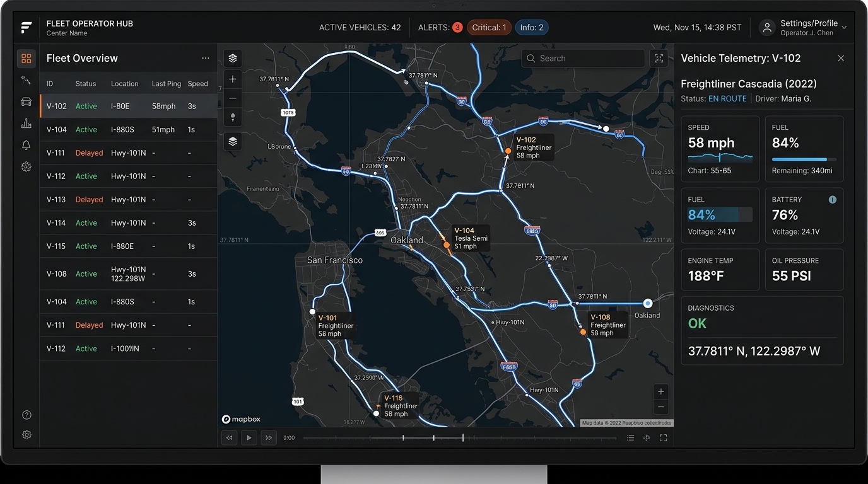
Task: Click the Speed 58 mph telemetry card
Action: [x=720, y=149]
